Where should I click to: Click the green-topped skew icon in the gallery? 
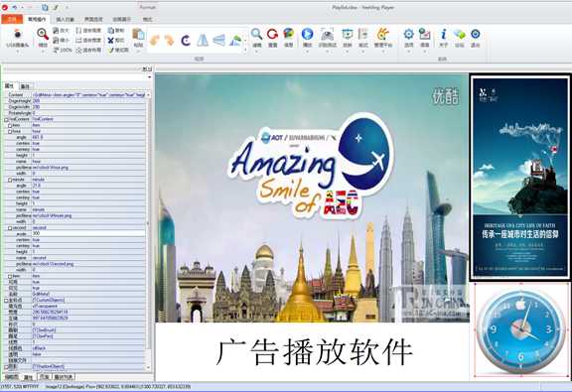tap(235, 40)
